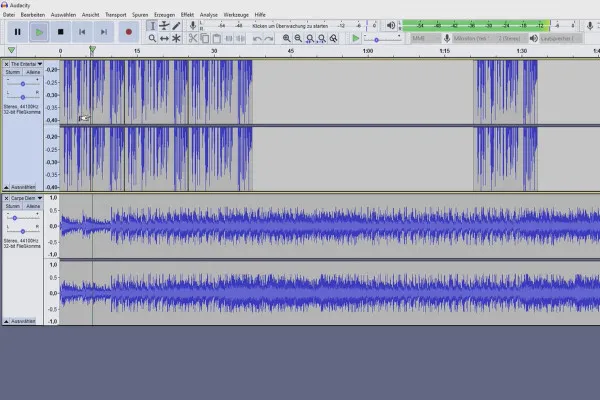The height and width of the screenshot is (400, 600).
Task: Close The Entertai track with its X
Action: (7, 64)
